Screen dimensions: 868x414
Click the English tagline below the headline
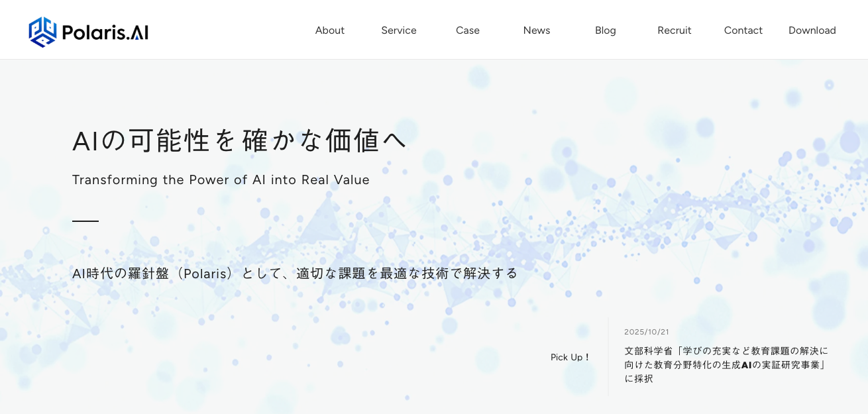[221, 180]
